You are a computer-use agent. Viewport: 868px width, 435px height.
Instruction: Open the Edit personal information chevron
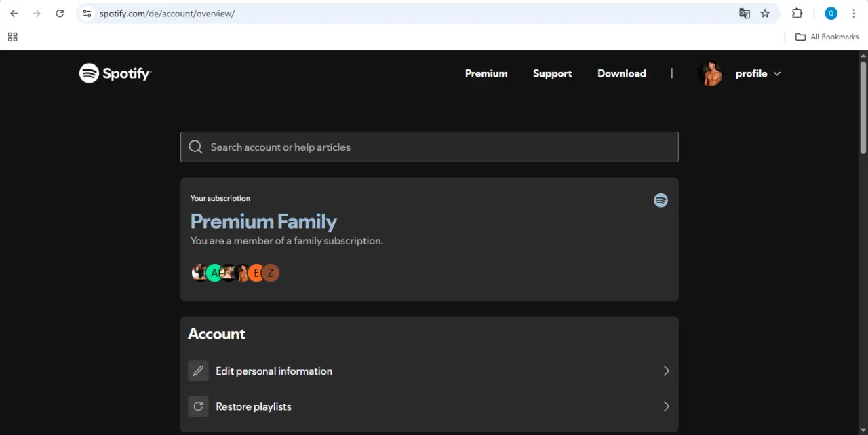tap(666, 371)
